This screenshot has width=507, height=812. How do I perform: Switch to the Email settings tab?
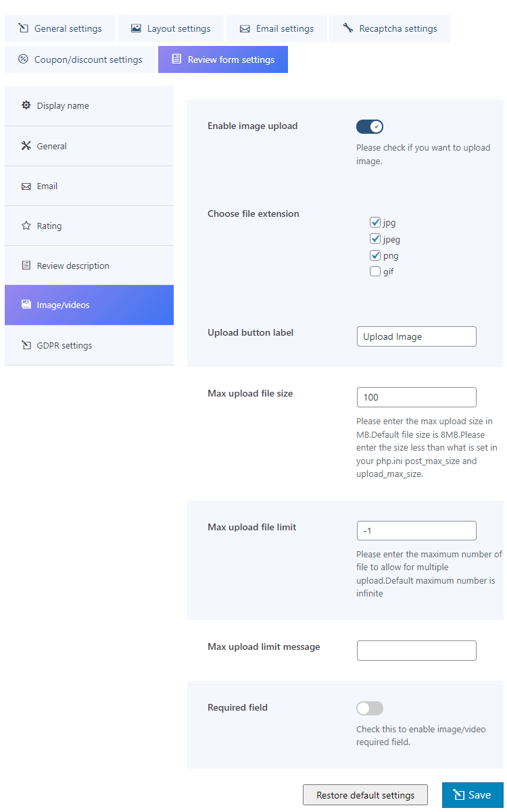click(x=277, y=28)
